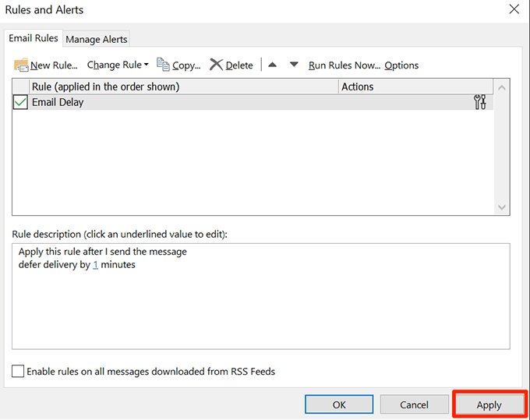Screen dimensions: 530x420
Task: Delete the selected rule with X icon
Action: tap(217, 65)
